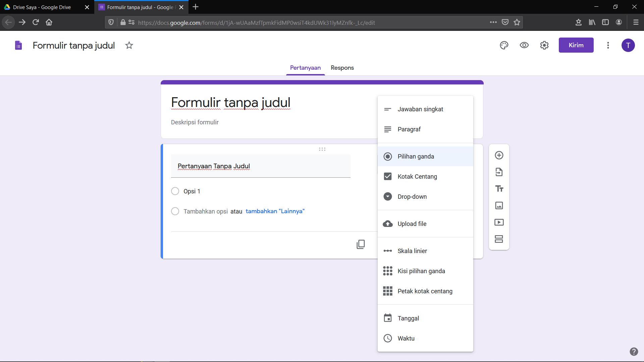Preview form with eye icon

tap(524, 45)
